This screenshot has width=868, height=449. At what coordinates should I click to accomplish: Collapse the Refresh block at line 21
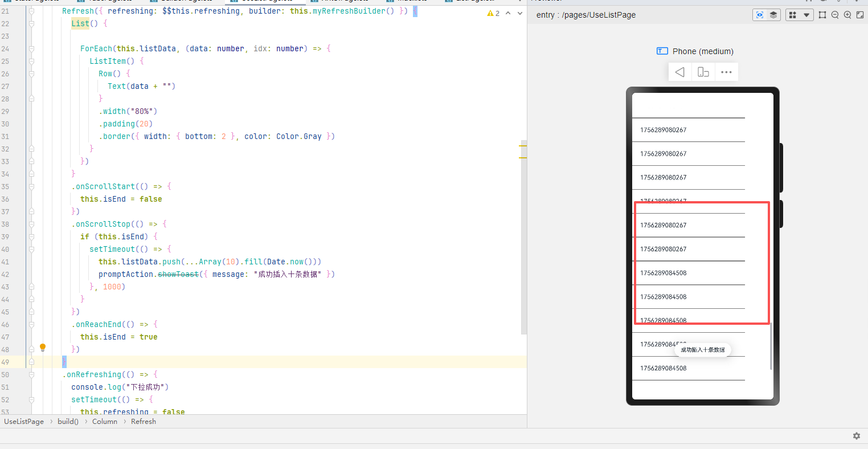(x=31, y=11)
